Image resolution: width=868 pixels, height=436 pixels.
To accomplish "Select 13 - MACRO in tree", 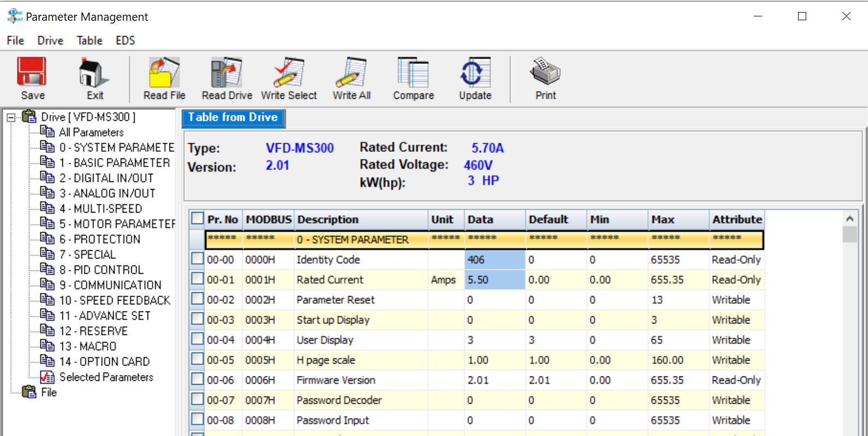I will [88, 346].
